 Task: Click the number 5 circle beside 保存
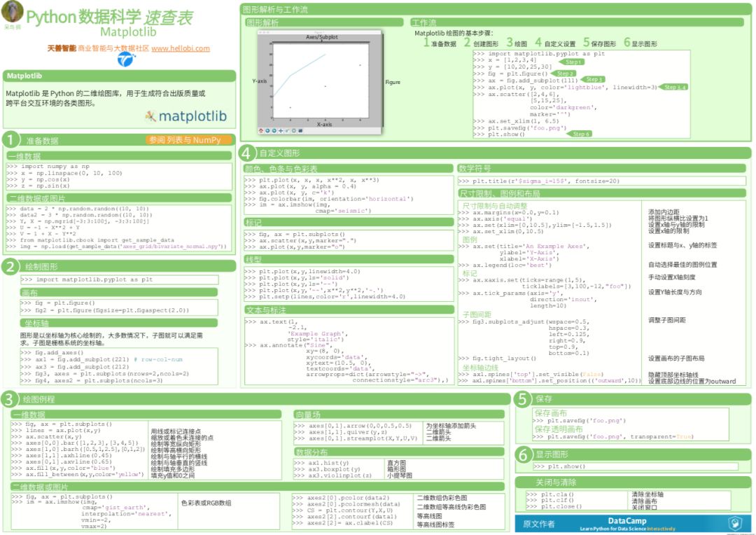pos(523,399)
